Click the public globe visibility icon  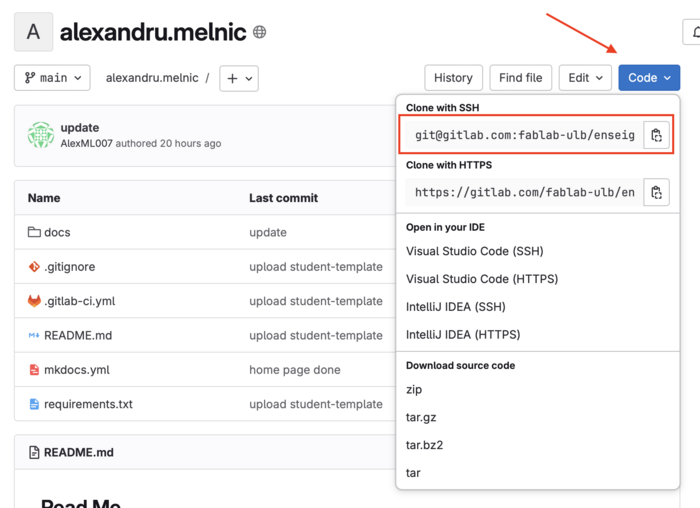pos(259,32)
